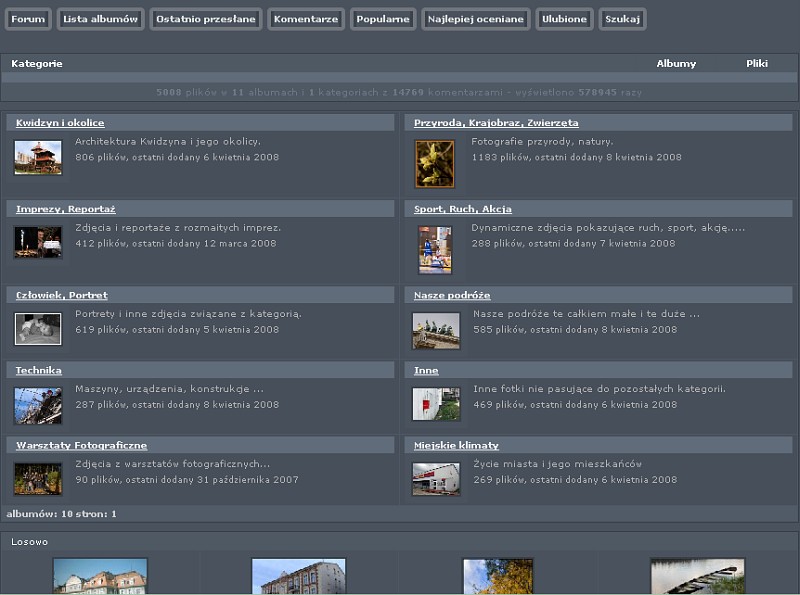Open page 1 of albums
The image size is (800, 595).
click(x=115, y=516)
